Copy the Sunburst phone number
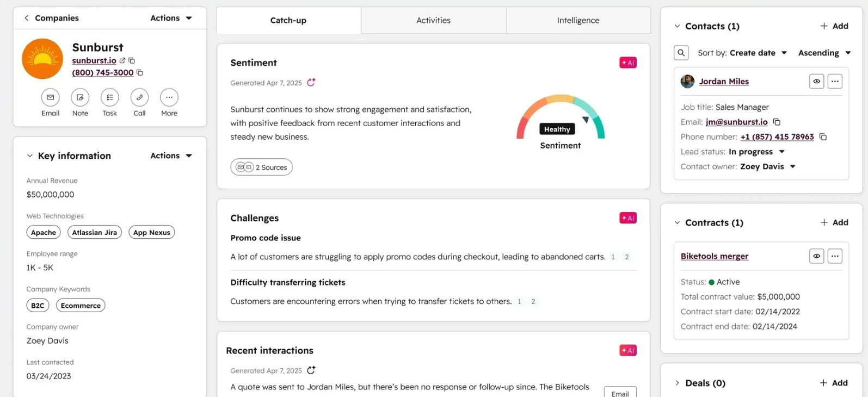The image size is (868, 397). [x=140, y=73]
